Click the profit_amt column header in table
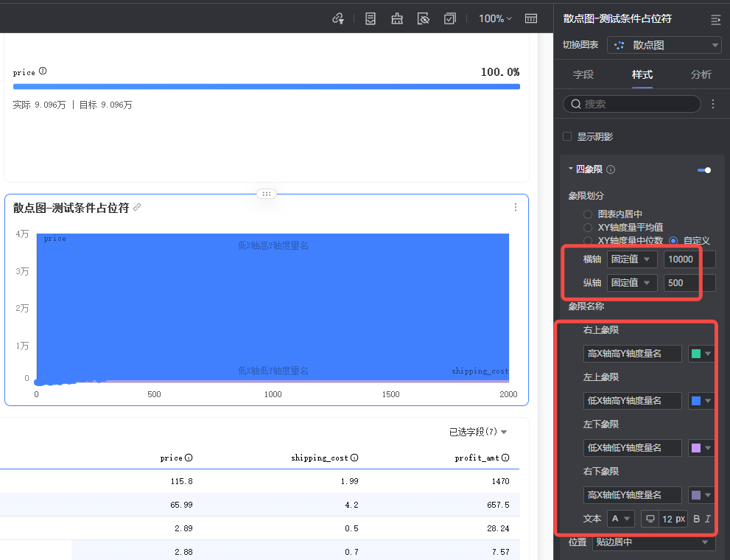The height and width of the screenshot is (560, 730). point(477,458)
